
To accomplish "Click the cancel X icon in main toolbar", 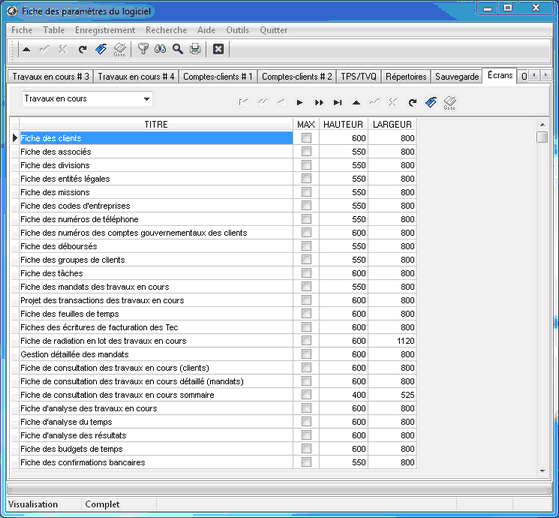I will coord(63,49).
